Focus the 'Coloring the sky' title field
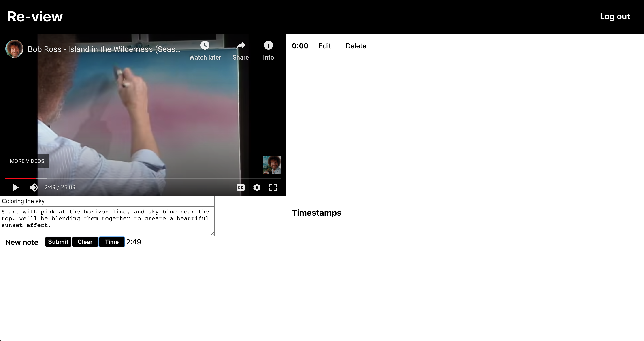Viewport: 644px width, 341px height. click(x=107, y=201)
